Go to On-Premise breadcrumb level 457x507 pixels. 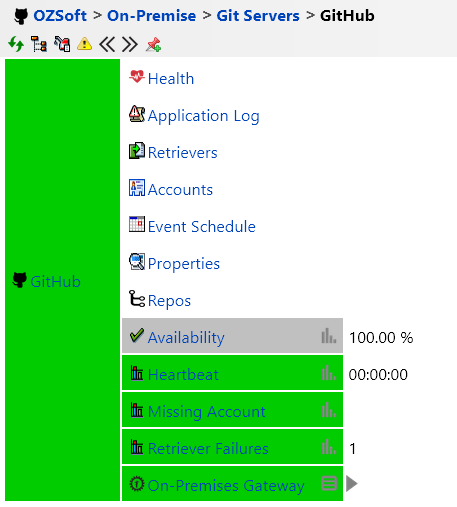152,16
